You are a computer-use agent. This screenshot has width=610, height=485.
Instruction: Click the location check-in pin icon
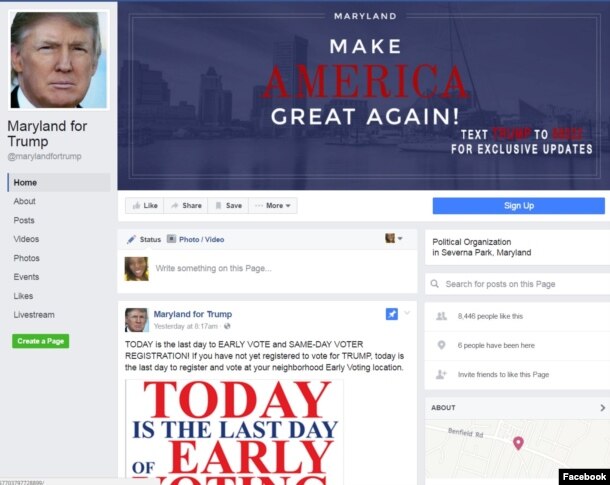coord(441,345)
